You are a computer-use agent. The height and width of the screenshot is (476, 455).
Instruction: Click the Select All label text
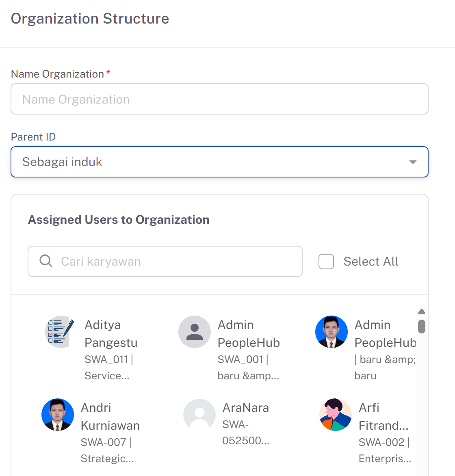coord(370,262)
